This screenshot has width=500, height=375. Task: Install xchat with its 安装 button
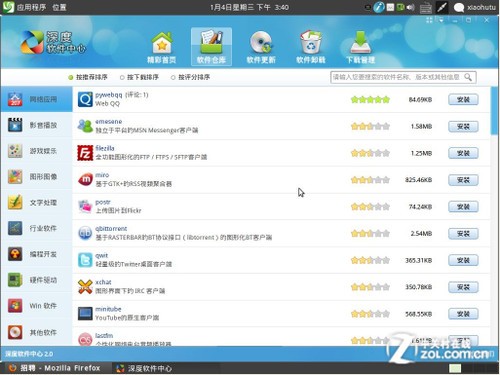[463, 287]
